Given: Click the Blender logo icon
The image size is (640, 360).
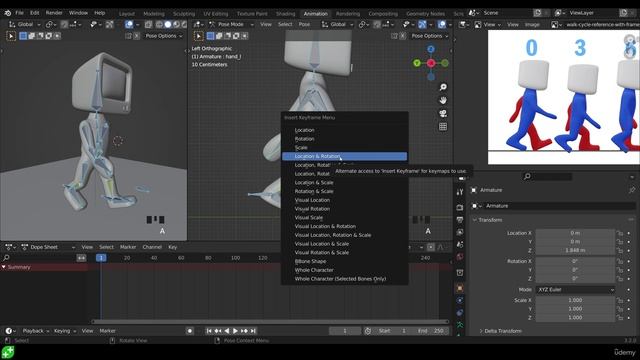Looking at the screenshot, I should point(7,13).
